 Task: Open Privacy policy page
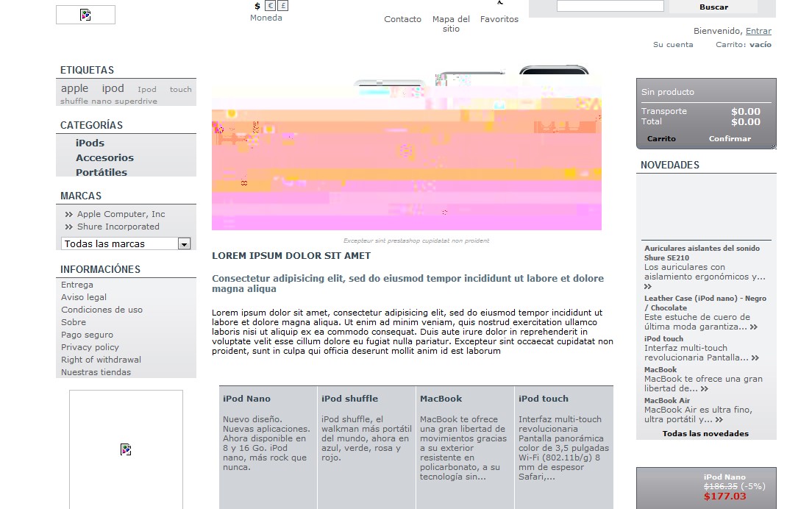(x=90, y=347)
